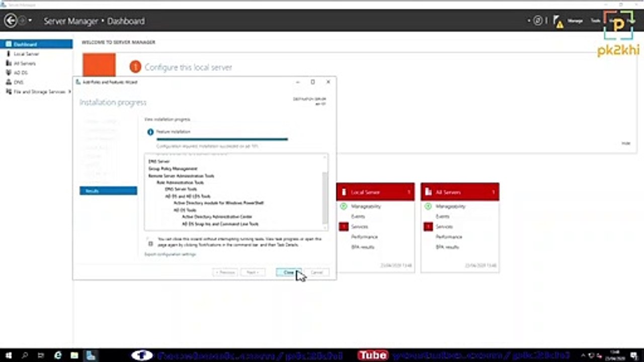
Task: Click the All Servers icon in left pane
Action: (x=9, y=63)
